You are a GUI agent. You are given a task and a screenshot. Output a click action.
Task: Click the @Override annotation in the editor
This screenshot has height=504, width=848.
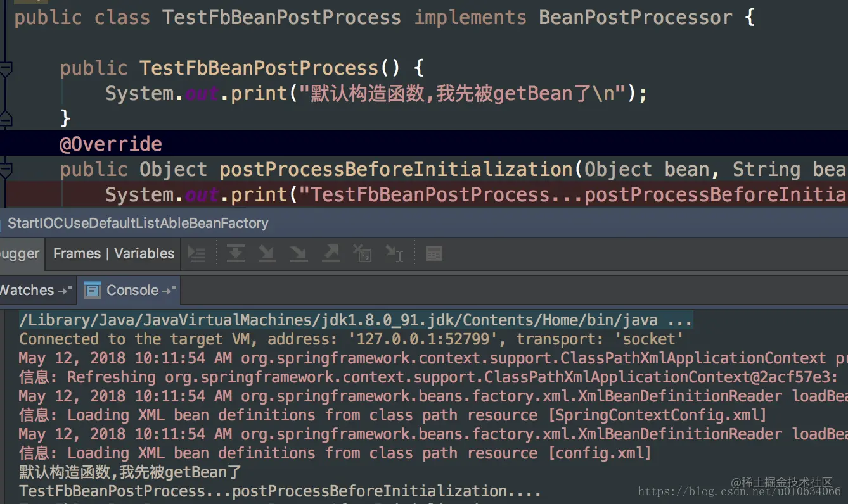click(x=111, y=144)
